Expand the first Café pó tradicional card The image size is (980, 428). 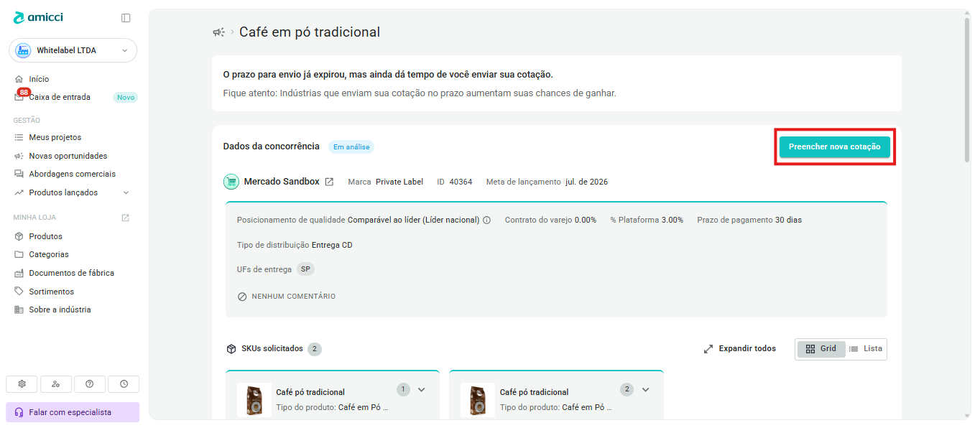(422, 390)
